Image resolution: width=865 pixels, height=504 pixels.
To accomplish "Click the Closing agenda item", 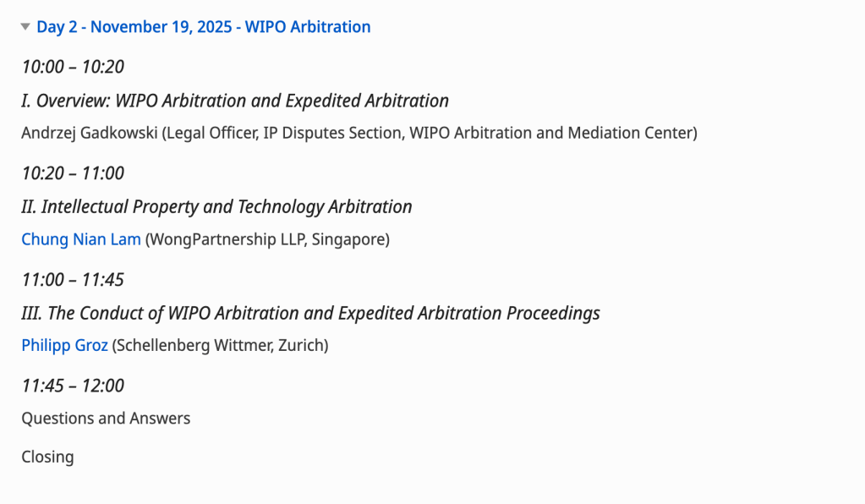I will [47, 457].
